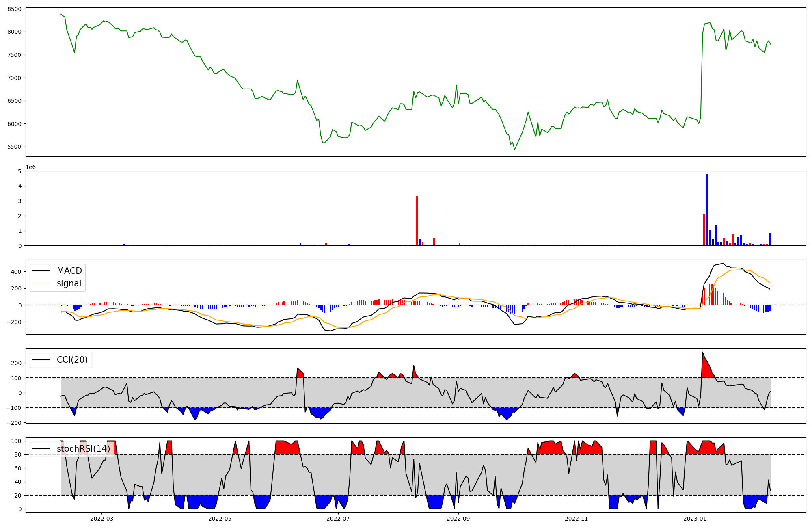
Task: Click the 200 tick on CCI axis
Action: [17, 364]
